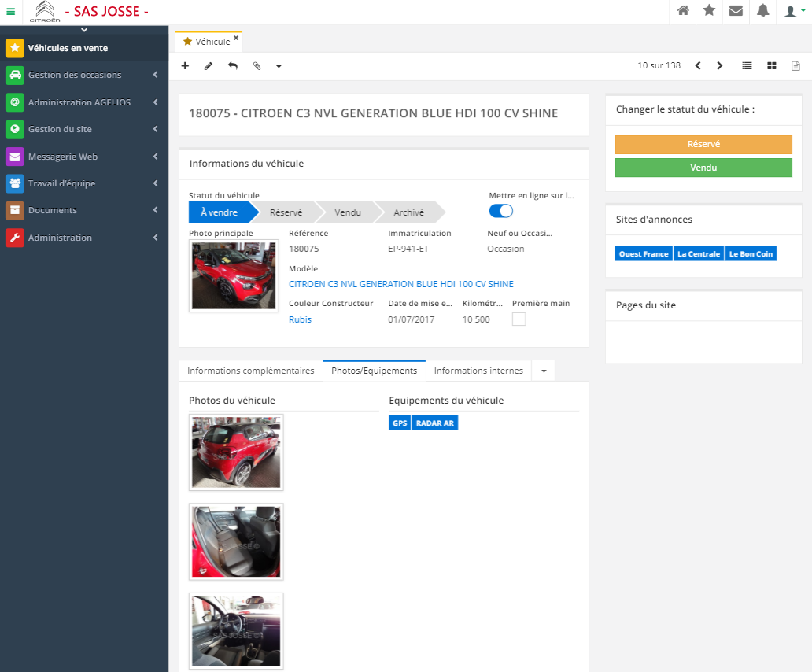Click the Citroën logo
This screenshot has height=672, width=812.
45,11
